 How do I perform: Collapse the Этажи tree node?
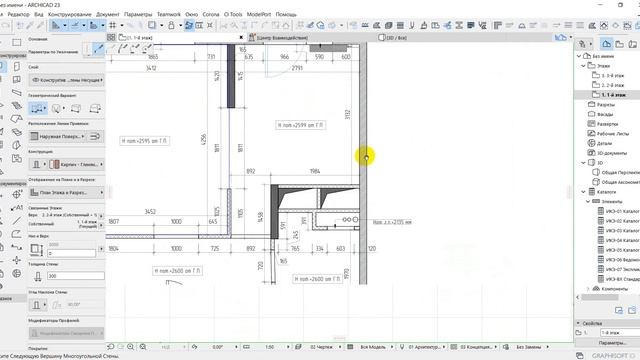583,66
